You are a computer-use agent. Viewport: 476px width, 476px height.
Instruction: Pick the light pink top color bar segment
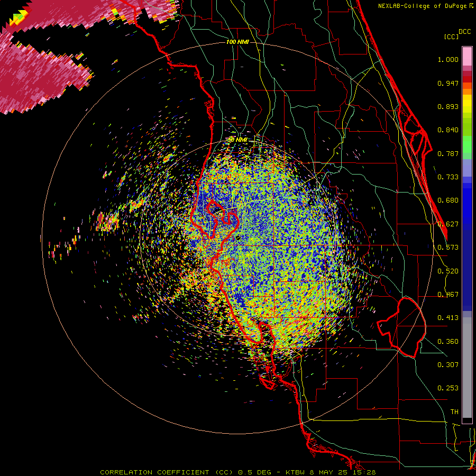click(x=467, y=56)
